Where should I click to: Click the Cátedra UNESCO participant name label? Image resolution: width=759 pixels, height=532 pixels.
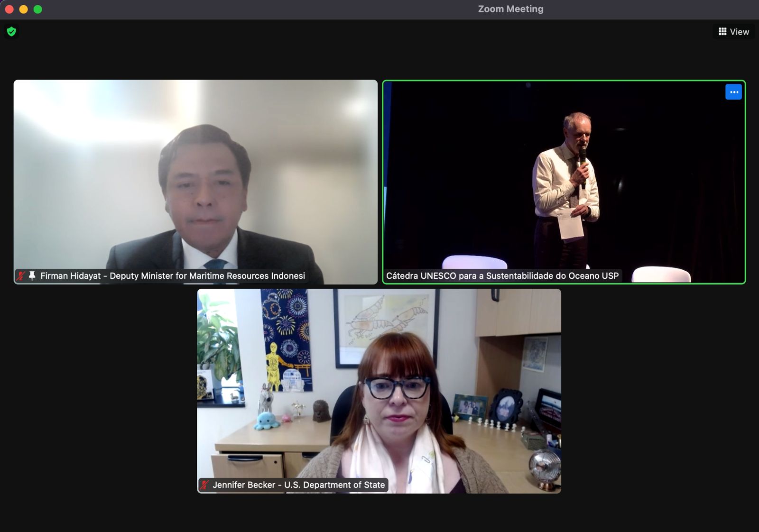(x=502, y=276)
